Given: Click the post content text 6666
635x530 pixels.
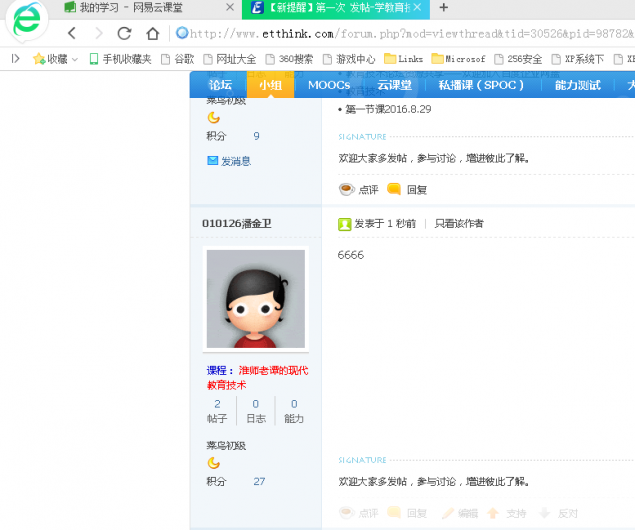Looking at the screenshot, I should click(351, 255).
